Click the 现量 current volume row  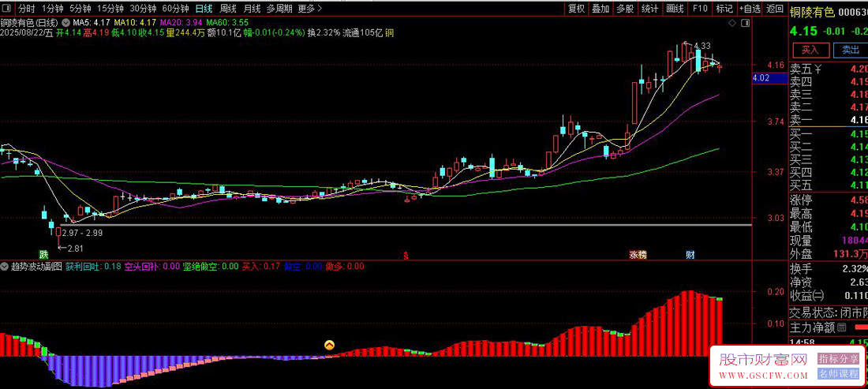point(829,241)
